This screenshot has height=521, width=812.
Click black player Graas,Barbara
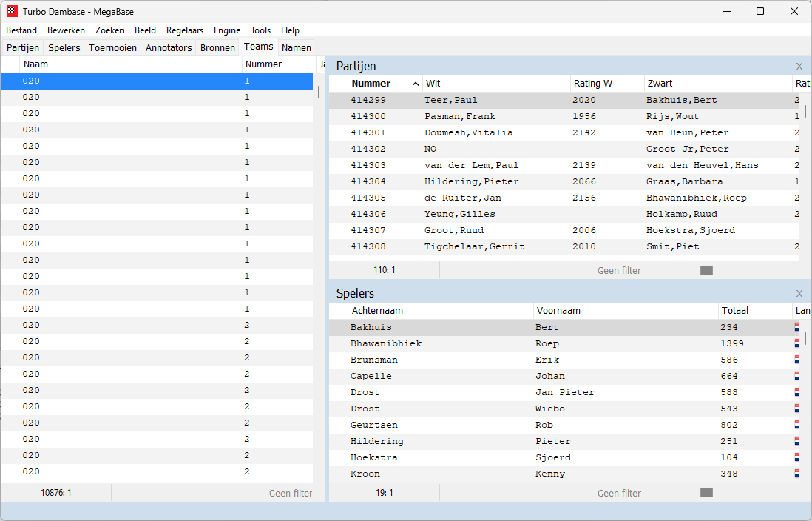point(684,181)
